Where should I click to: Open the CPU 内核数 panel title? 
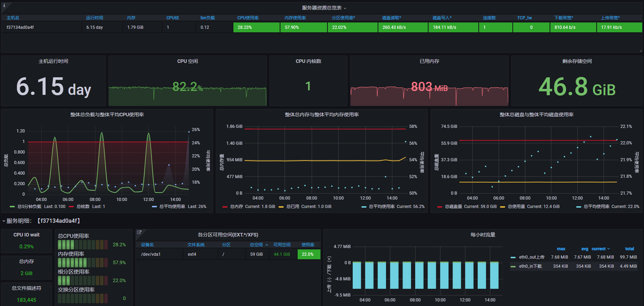pos(308,61)
